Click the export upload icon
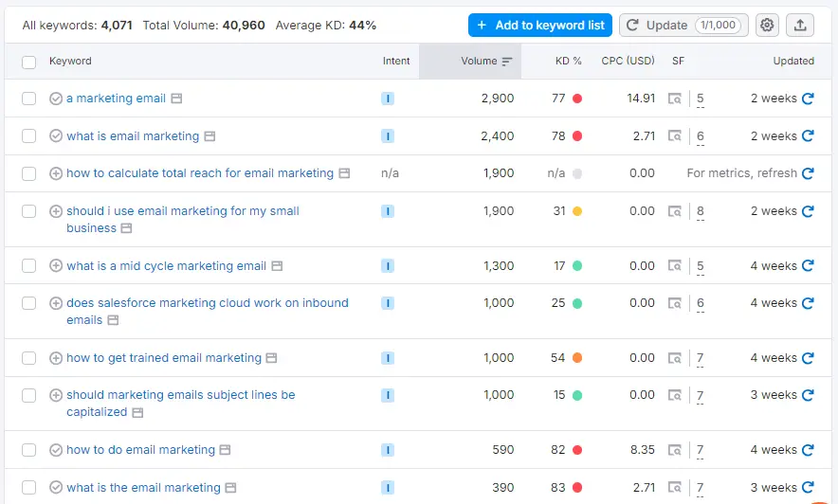 coord(800,26)
